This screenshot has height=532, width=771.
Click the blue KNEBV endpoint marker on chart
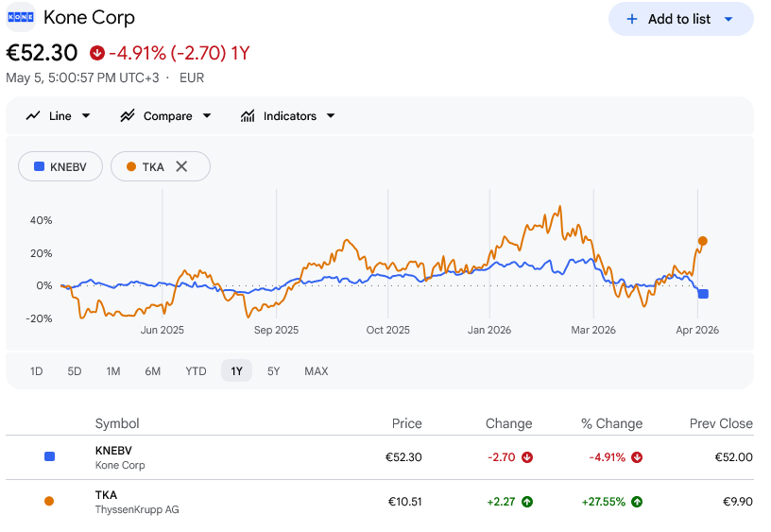703,294
